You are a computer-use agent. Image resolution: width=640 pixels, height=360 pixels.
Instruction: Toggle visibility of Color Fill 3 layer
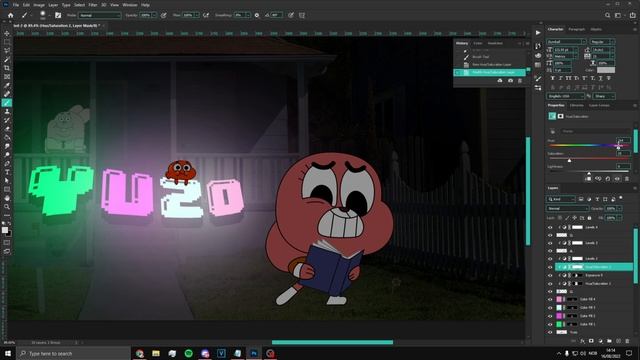550,308
